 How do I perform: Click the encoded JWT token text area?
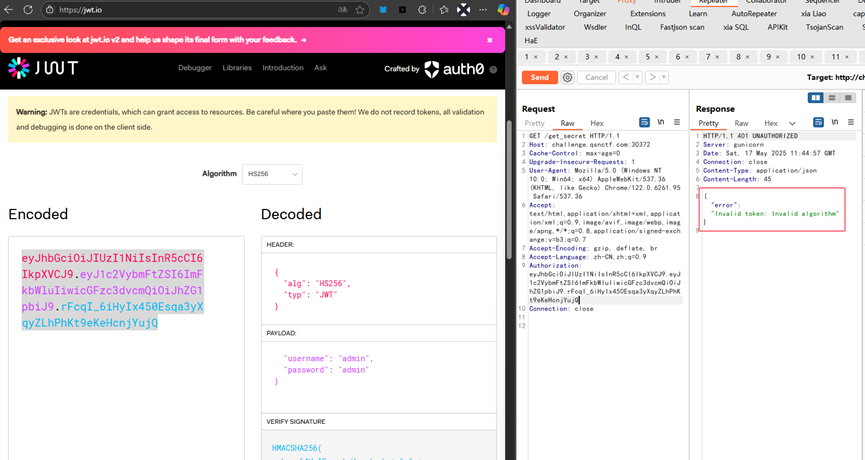(x=126, y=347)
